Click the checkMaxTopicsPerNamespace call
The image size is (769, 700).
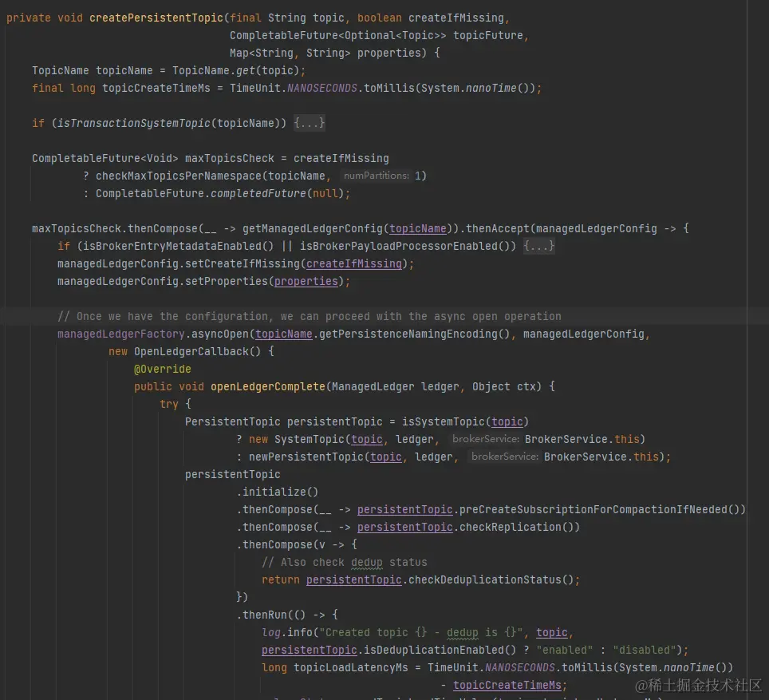coord(179,176)
